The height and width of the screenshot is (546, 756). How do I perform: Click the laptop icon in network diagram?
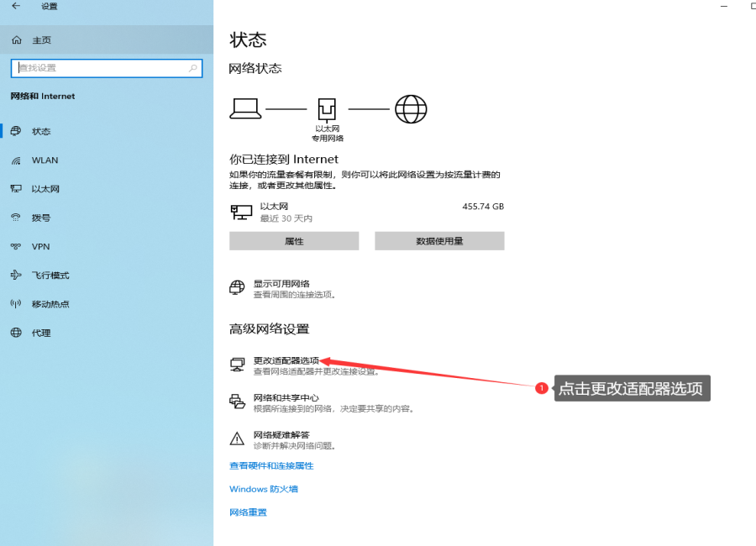pyautogui.click(x=245, y=108)
